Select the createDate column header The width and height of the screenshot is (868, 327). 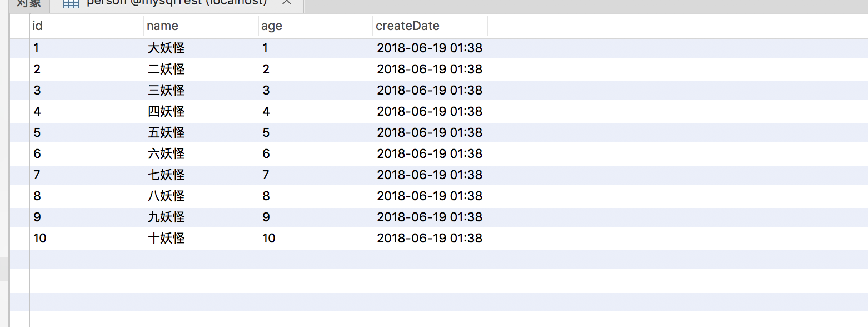coord(407,26)
